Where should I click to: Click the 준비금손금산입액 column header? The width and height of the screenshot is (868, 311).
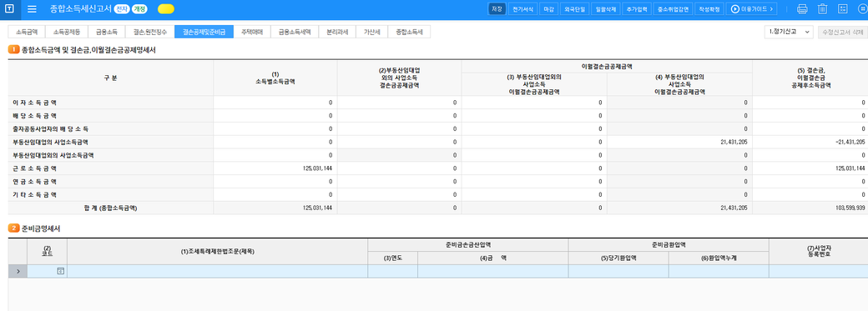pyautogui.click(x=467, y=244)
